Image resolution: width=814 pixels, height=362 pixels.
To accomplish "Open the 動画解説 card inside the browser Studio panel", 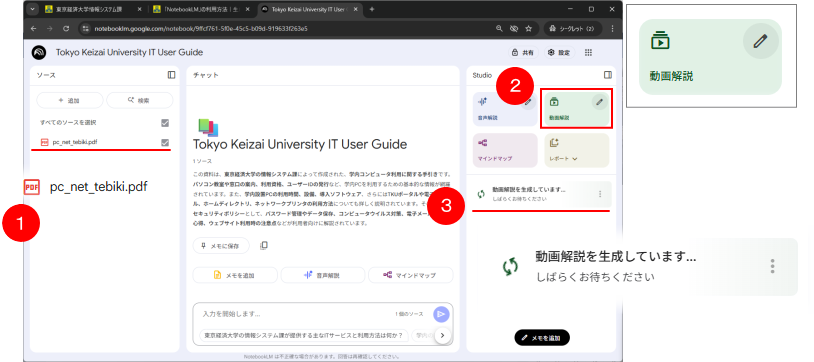I will point(577,108).
